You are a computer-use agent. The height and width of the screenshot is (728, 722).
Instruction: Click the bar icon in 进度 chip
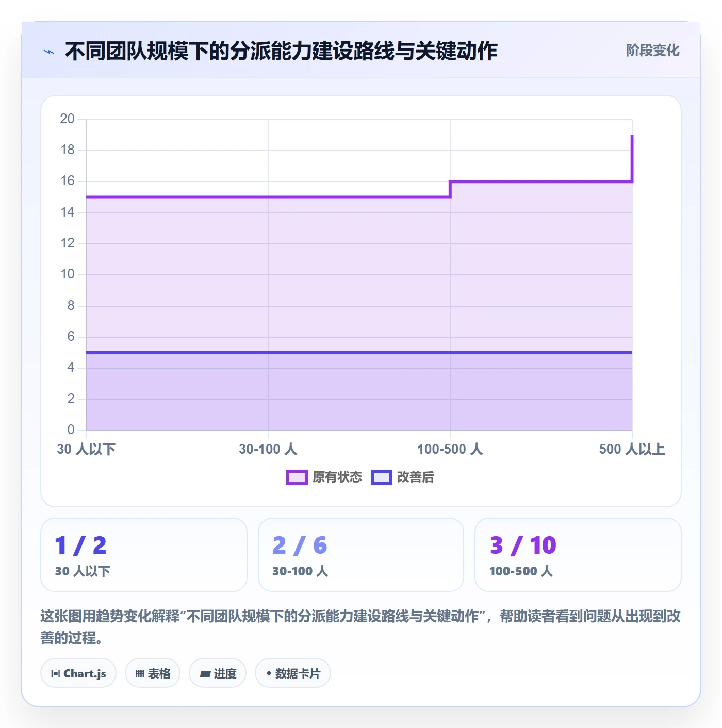tap(205, 674)
